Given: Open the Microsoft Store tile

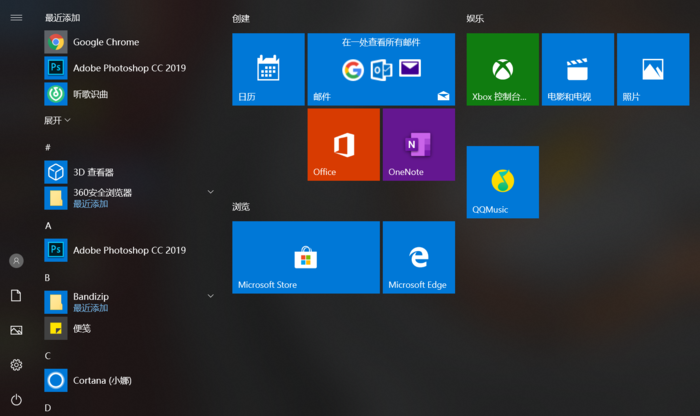Looking at the screenshot, I should (306, 257).
